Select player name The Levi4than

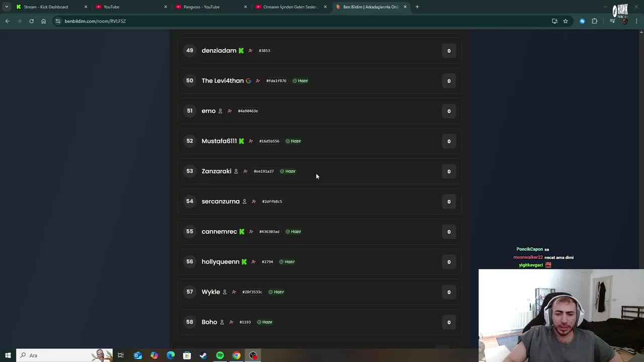tap(222, 80)
